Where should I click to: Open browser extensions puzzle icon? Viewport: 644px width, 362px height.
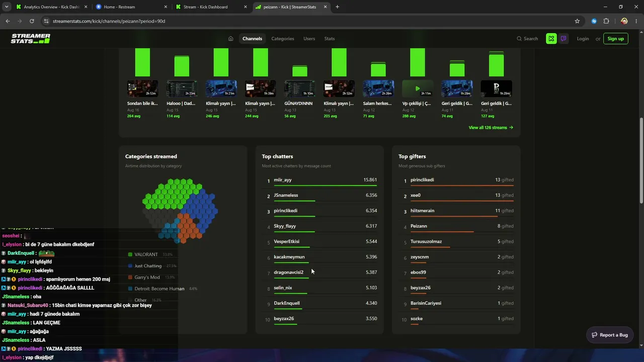[x=606, y=21]
